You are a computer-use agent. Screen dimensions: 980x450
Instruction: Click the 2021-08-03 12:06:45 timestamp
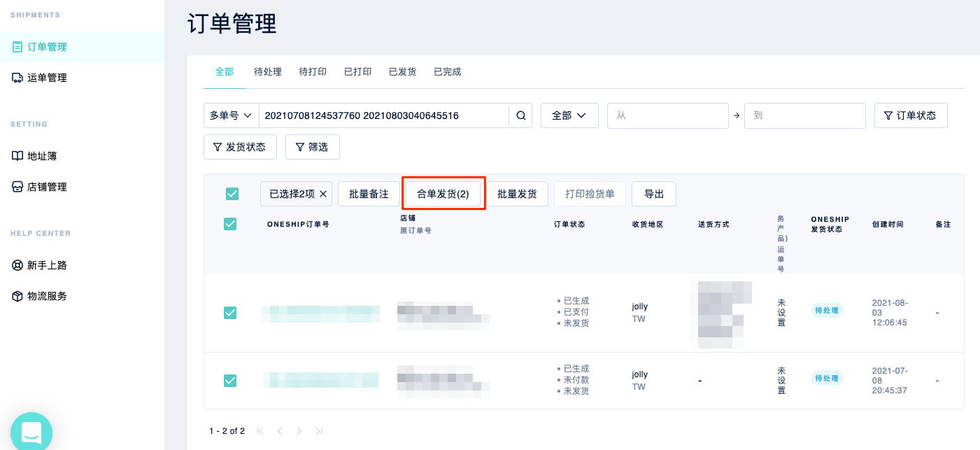coord(890,313)
